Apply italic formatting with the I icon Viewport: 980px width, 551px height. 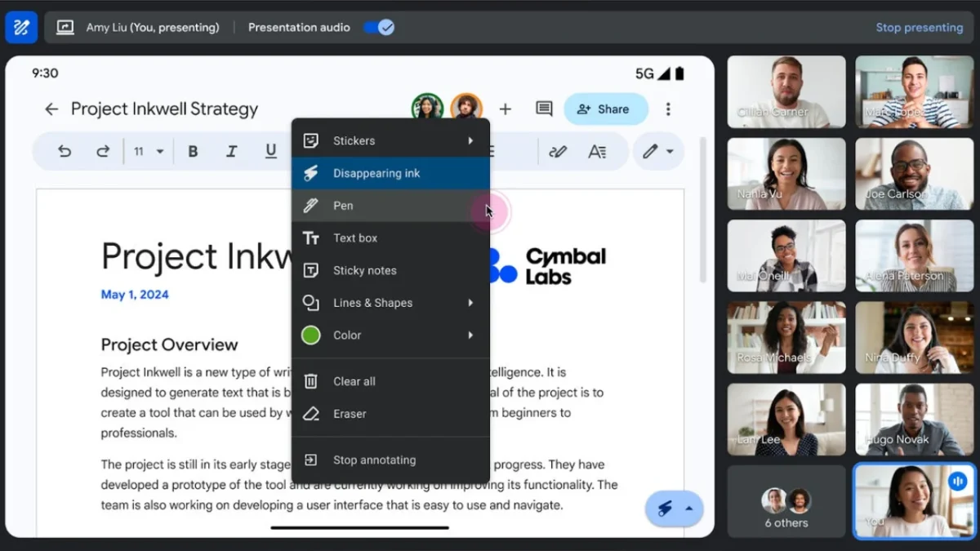232,151
